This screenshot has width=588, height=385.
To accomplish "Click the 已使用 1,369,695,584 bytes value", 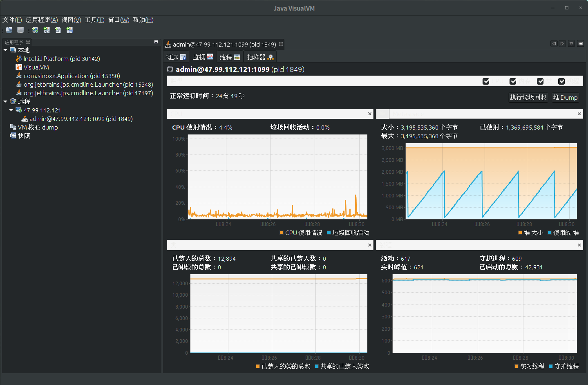I will [x=534, y=128].
